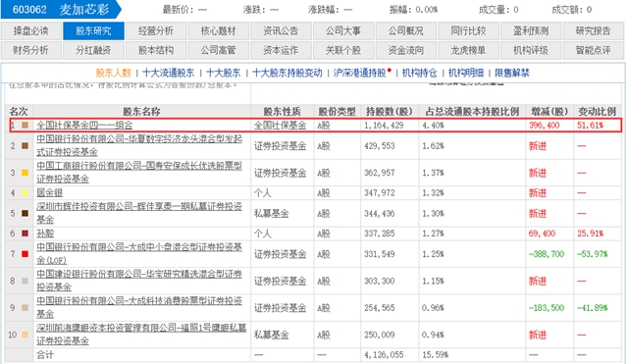The image size is (628, 364).
Task: Open the 资本运作 tab
Action: click(x=281, y=50)
